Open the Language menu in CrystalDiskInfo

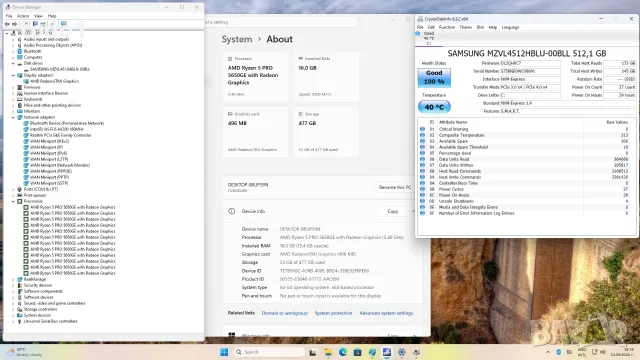(x=510, y=27)
